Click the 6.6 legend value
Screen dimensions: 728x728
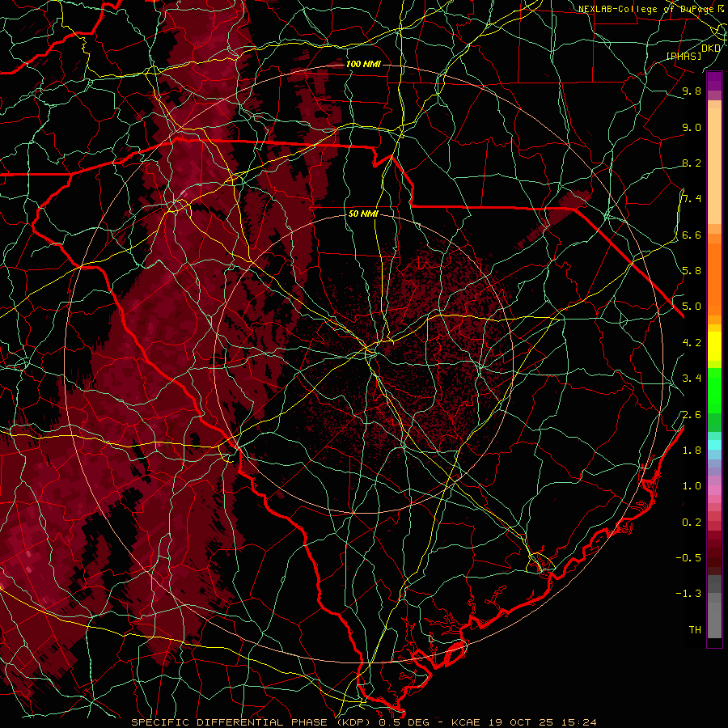[692, 235]
